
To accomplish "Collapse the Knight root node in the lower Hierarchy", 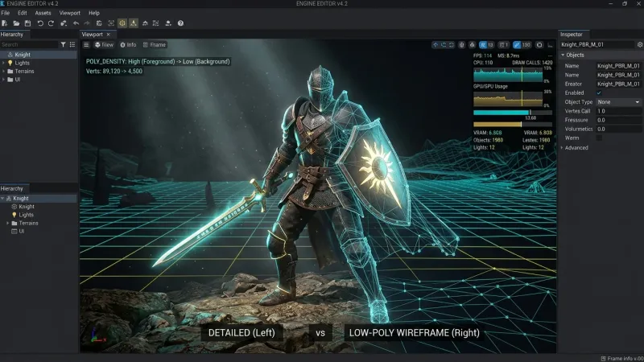I will pyautogui.click(x=3, y=198).
